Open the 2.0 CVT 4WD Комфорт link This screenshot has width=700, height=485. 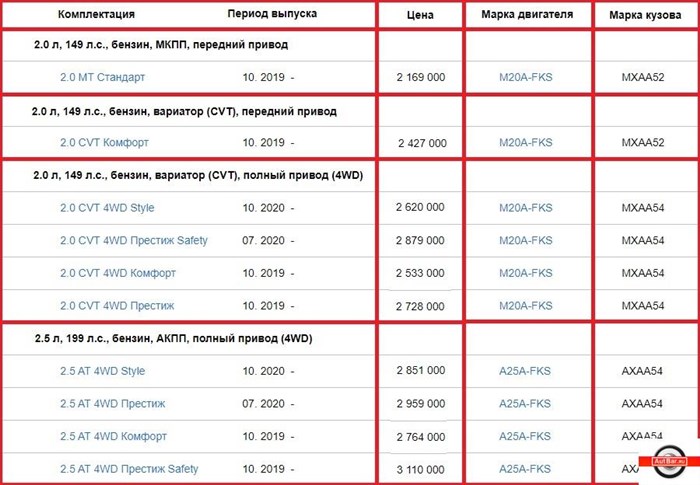tap(118, 273)
